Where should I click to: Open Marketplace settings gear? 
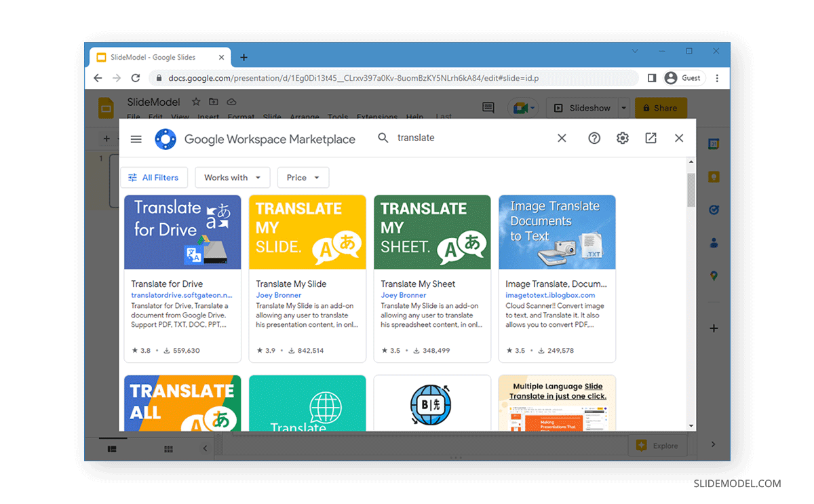pos(623,138)
